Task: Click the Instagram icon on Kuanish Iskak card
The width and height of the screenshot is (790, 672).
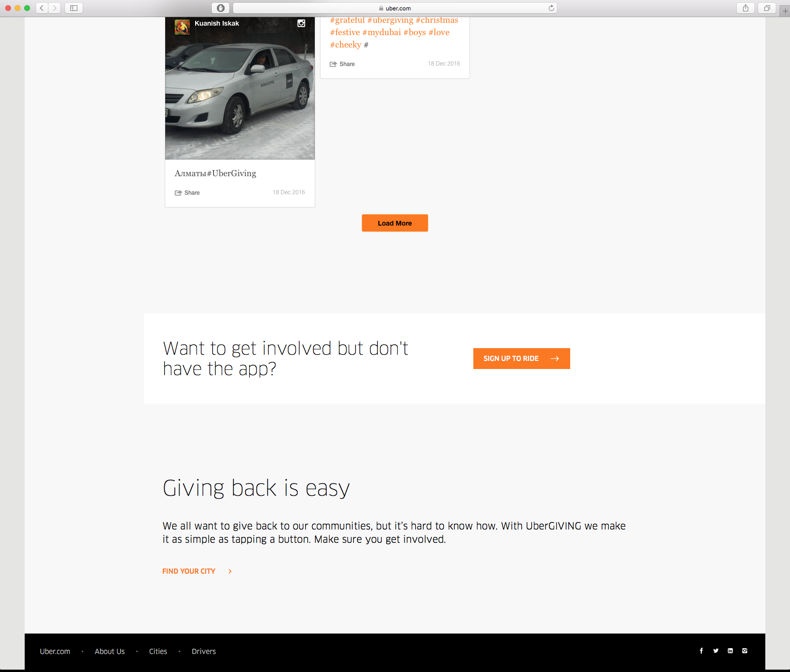Action: [301, 23]
